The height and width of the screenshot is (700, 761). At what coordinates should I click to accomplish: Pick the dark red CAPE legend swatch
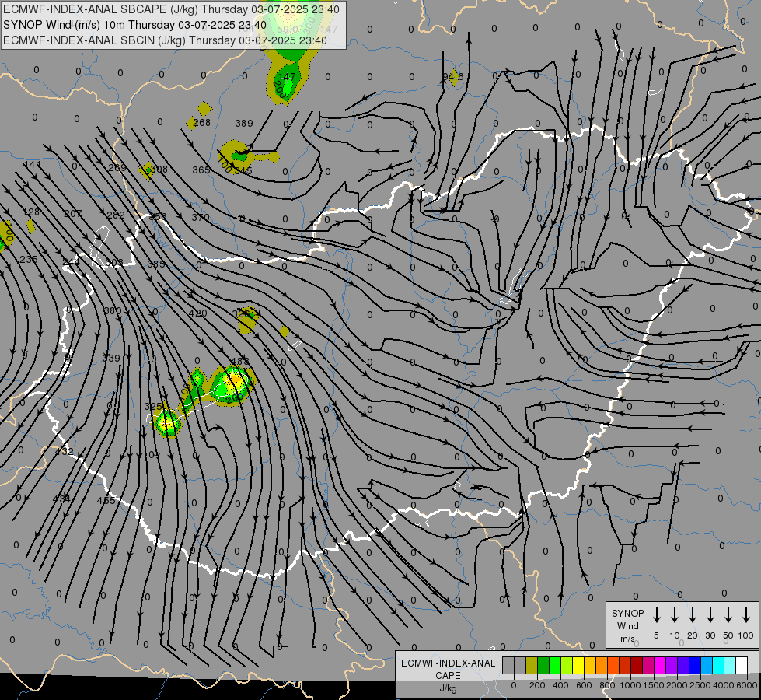pos(637,666)
